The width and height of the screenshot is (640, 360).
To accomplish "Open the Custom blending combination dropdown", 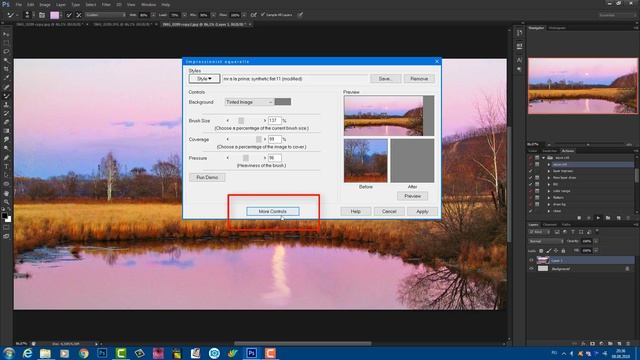I will coord(105,15).
